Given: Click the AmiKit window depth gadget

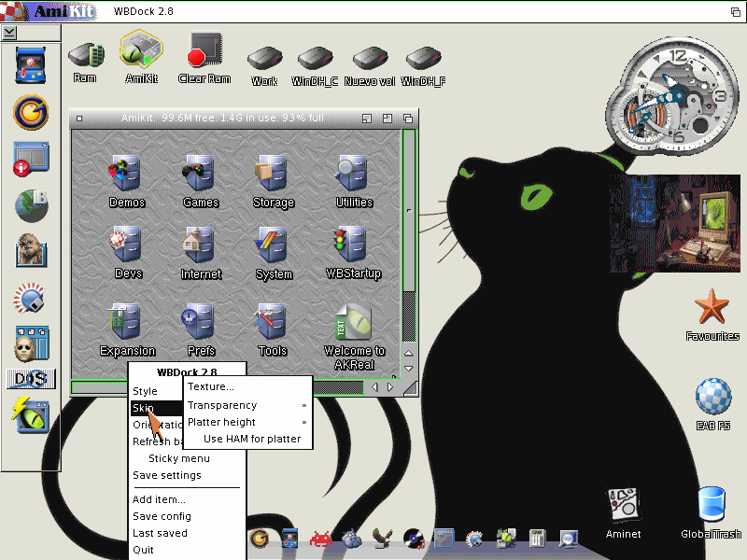Looking at the screenshot, I should (x=408, y=119).
